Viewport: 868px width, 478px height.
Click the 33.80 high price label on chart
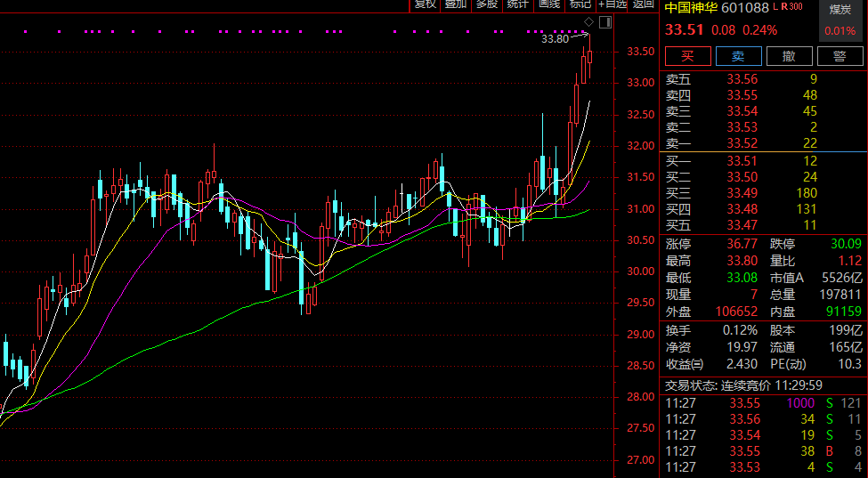pos(555,39)
